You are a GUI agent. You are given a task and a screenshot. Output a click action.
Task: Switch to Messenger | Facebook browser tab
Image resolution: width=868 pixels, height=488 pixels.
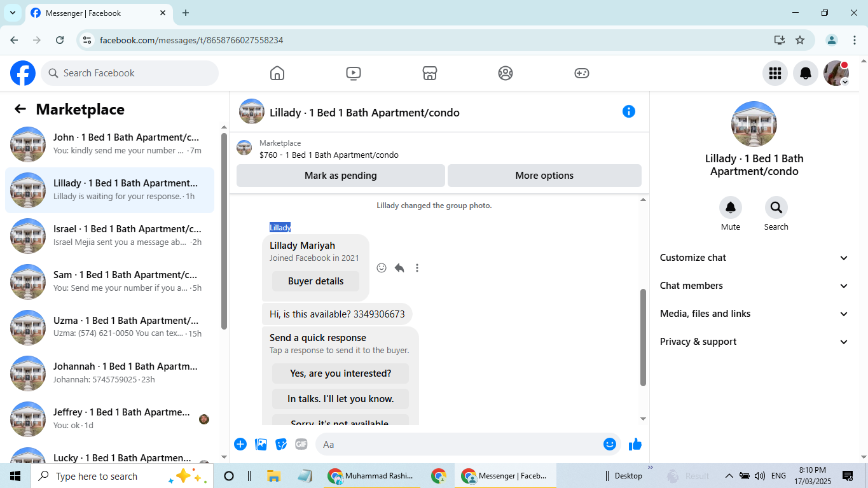tap(99, 13)
